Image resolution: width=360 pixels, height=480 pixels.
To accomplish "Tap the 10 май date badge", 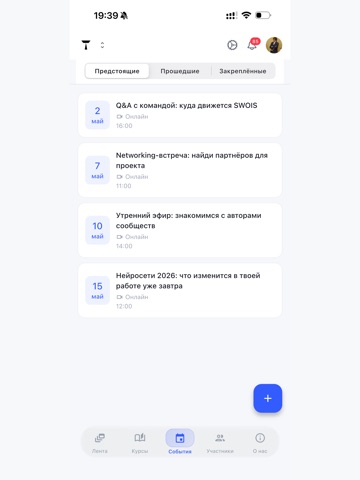I will 97,230.
